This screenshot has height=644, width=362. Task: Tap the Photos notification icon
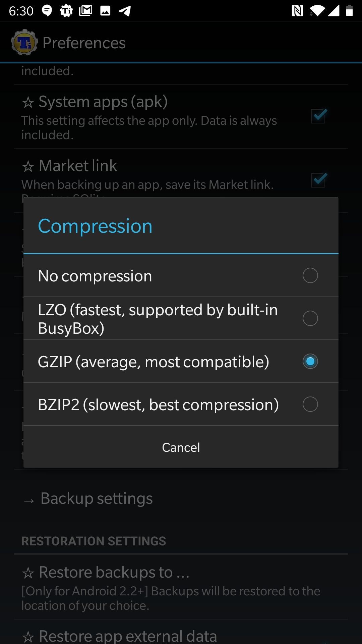pos(106,10)
